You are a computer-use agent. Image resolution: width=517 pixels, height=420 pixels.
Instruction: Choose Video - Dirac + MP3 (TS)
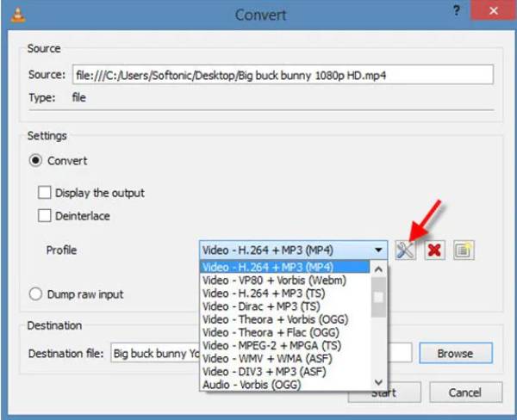[x=284, y=306]
